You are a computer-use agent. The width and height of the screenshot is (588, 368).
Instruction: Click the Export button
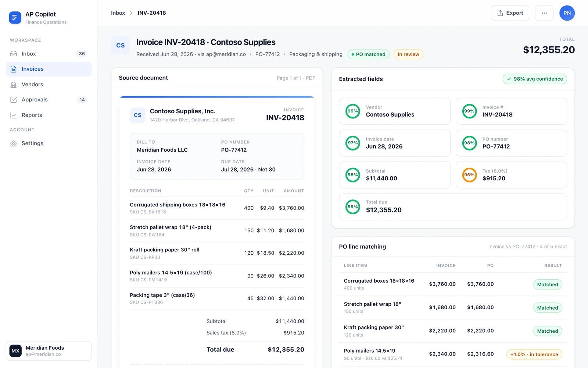tap(510, 13)
